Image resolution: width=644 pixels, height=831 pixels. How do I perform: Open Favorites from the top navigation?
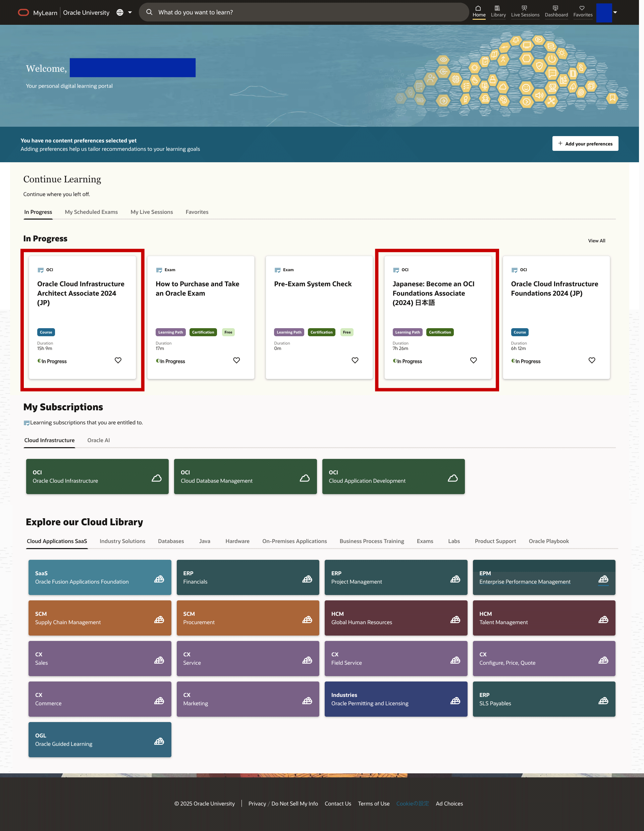[582, 11]
